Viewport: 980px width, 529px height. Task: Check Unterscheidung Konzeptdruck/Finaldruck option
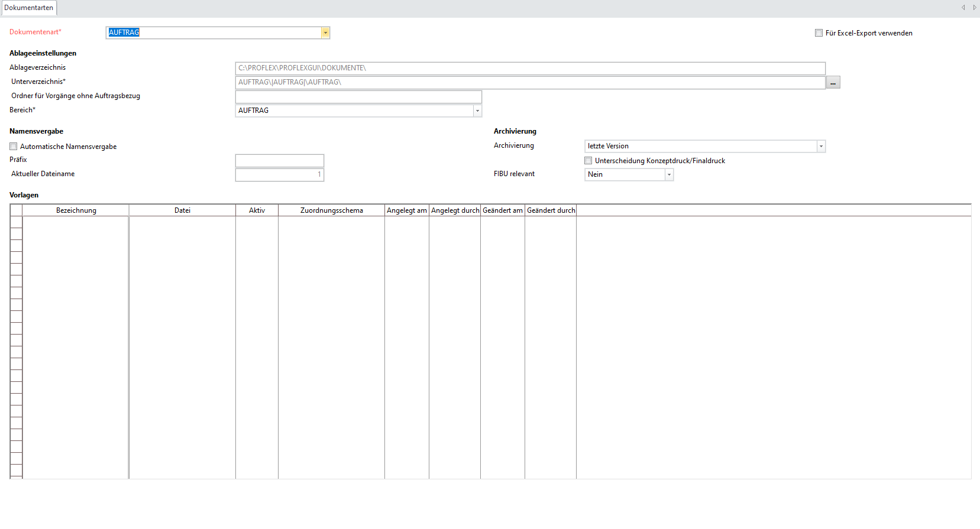click(588, 161)
